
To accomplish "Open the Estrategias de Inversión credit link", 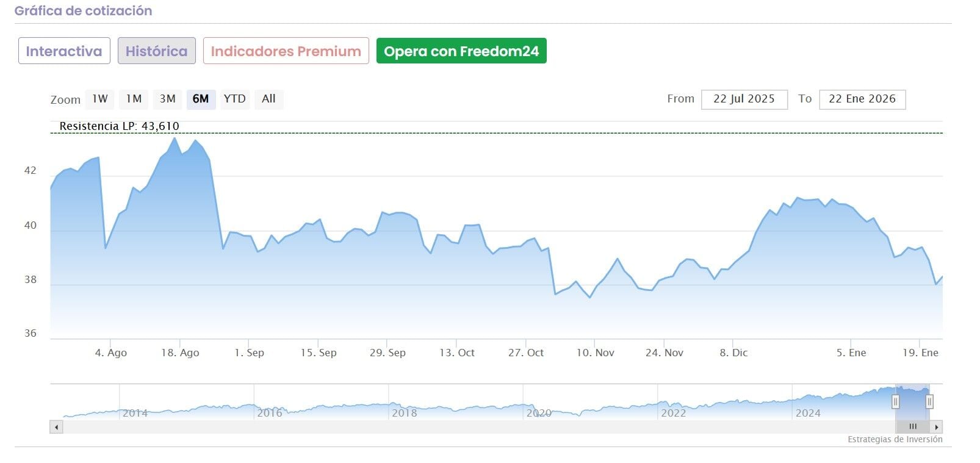I will (x=895, y=439).
